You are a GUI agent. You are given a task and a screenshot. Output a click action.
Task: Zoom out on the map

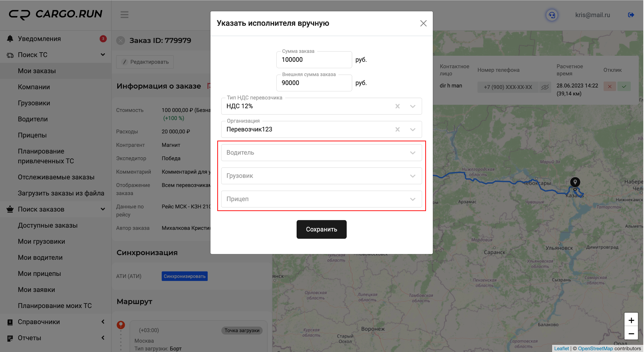(631, 333)
